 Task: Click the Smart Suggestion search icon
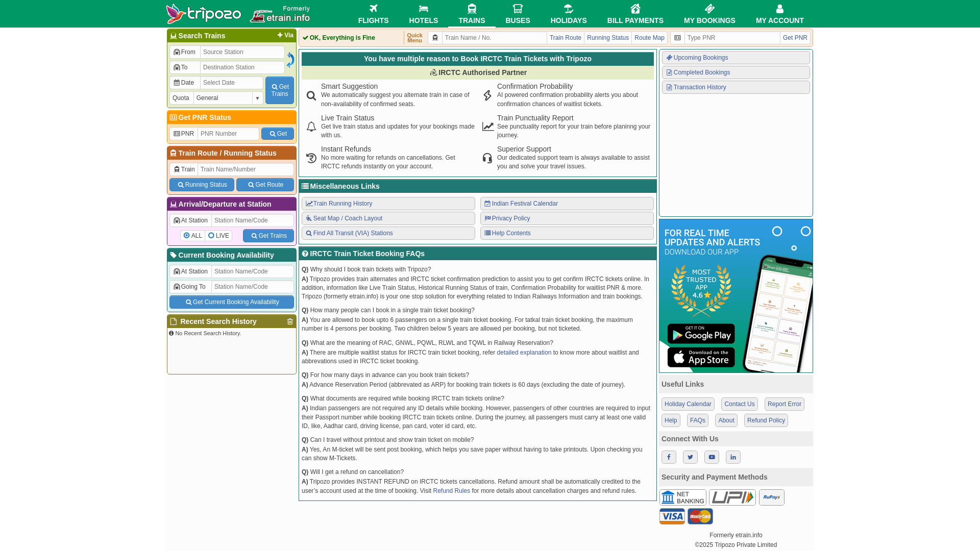[x=311, y=95]
